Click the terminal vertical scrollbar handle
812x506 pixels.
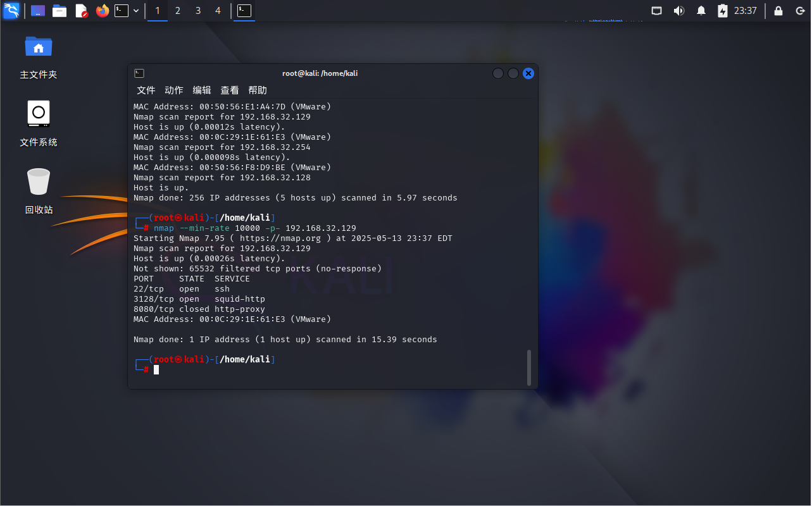click(x=529, y=367)
